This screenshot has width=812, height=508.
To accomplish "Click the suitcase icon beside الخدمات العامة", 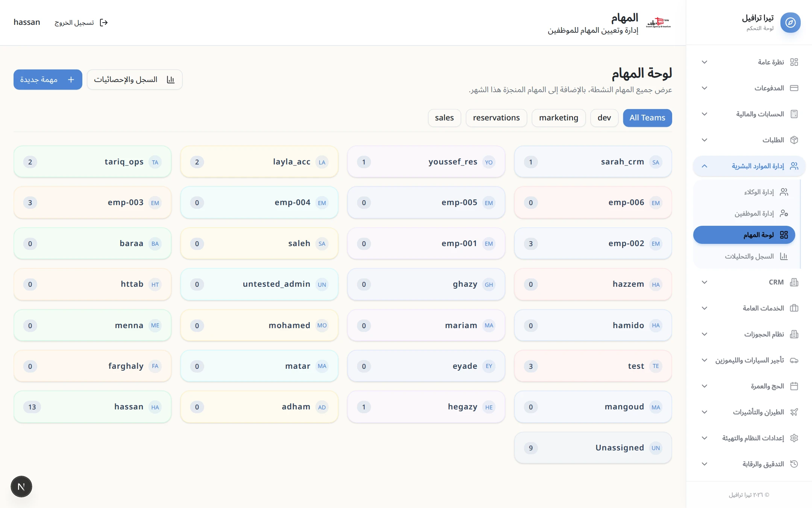I will click(794, 308).
